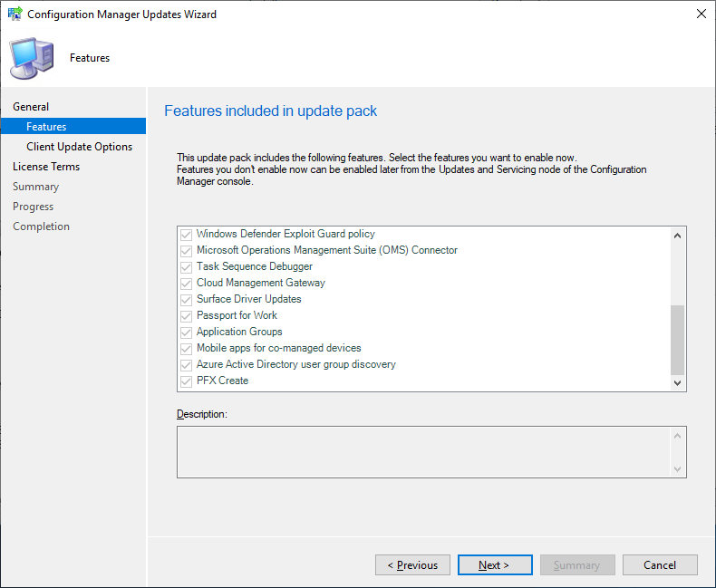Cancel the updates wizard

click(660, 565)
